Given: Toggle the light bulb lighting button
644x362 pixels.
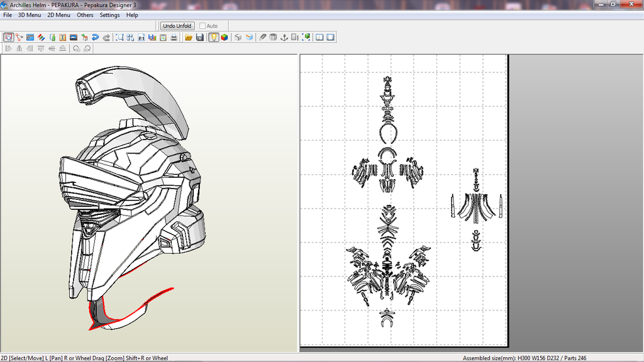Looking at the screenshot, I should 213,38.
